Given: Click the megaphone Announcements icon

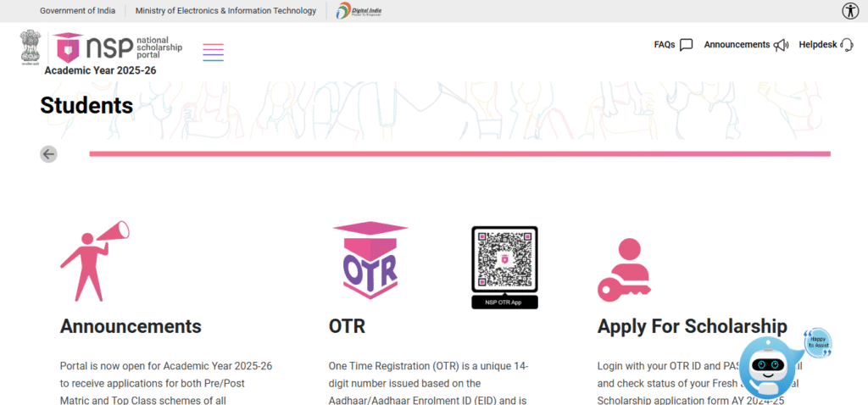Looking at the screenshot, I should pos(94,261).
